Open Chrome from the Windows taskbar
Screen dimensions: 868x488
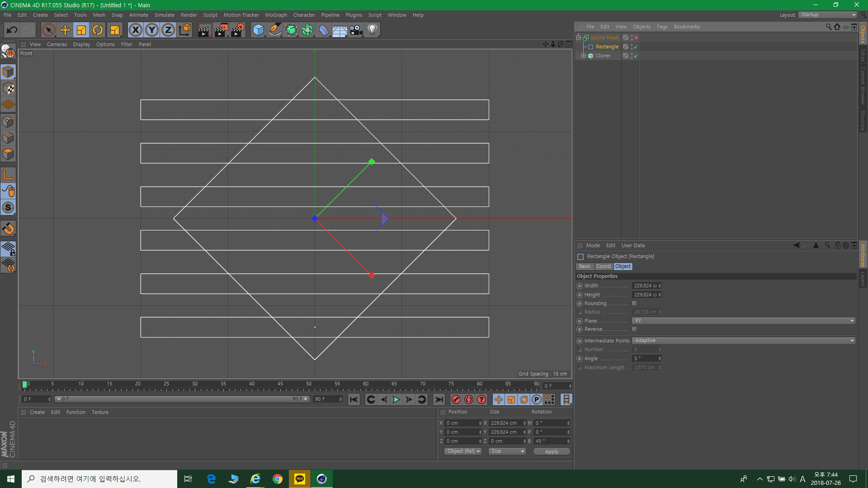[278, 479]
